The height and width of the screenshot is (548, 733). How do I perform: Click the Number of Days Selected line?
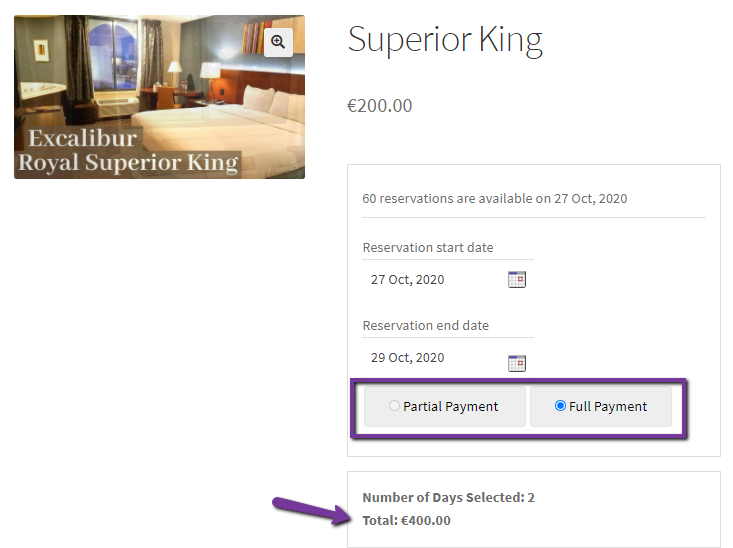click(448, 497)
